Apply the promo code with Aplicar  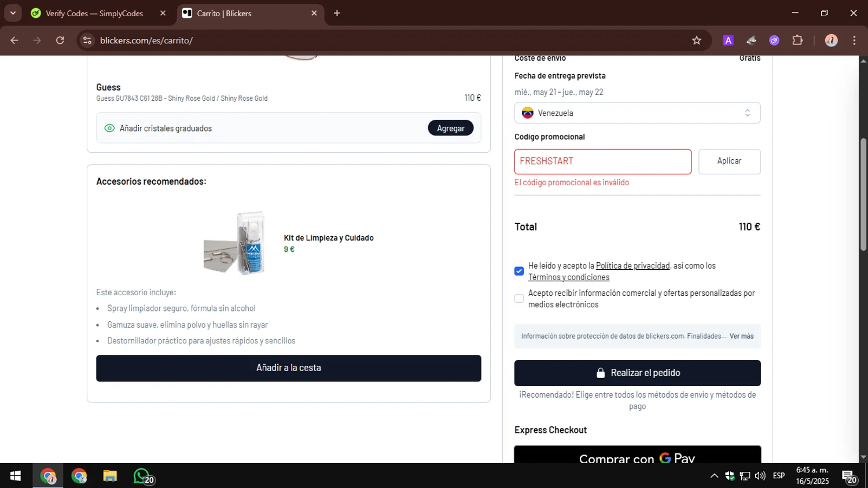point(729,162)
